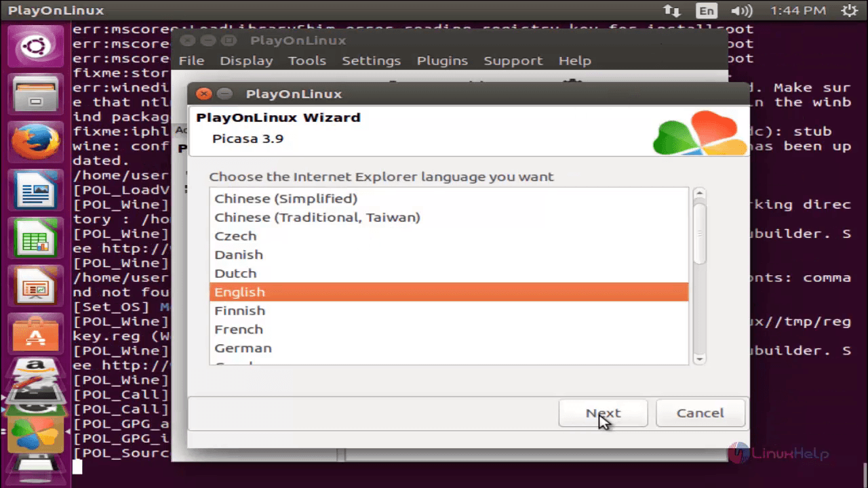Select French in the language list
Screen dimensions: 868x488
click(449, 329)
